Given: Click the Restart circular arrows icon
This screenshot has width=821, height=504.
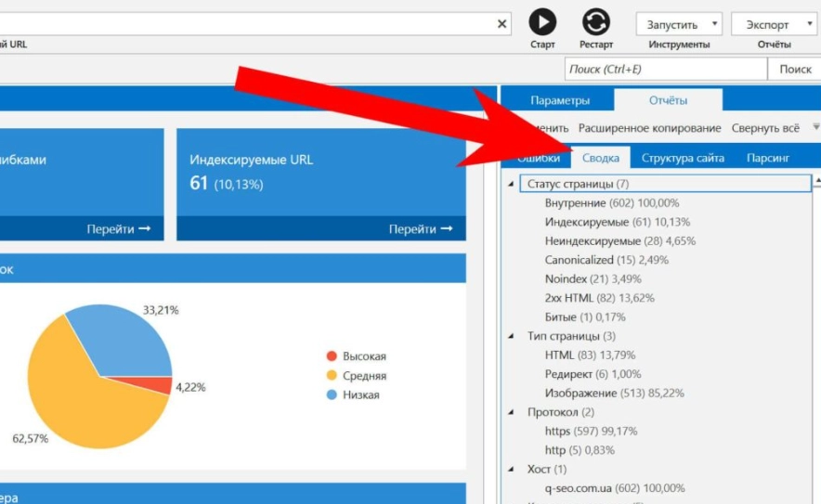Looking at the screenshot, I should 596,21.
